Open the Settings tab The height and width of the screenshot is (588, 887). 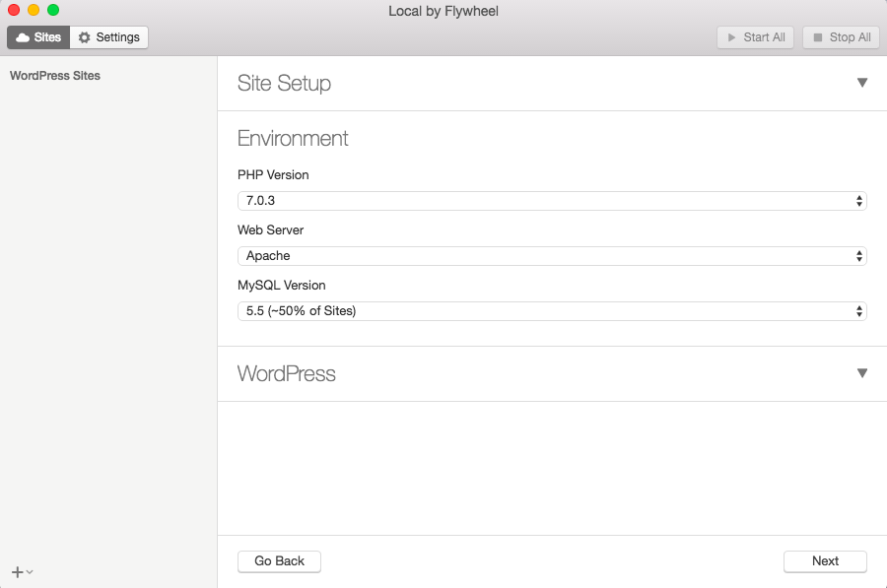[x=109, y=37]
